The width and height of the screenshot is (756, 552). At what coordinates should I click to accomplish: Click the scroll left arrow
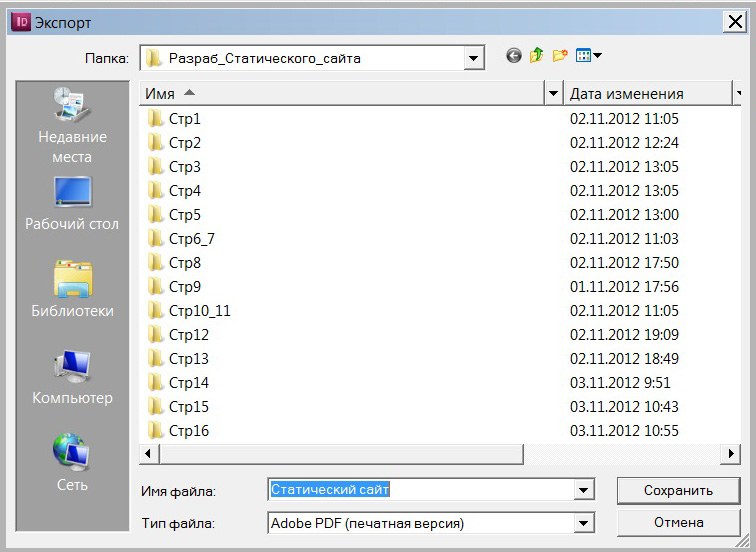(148, 454)
